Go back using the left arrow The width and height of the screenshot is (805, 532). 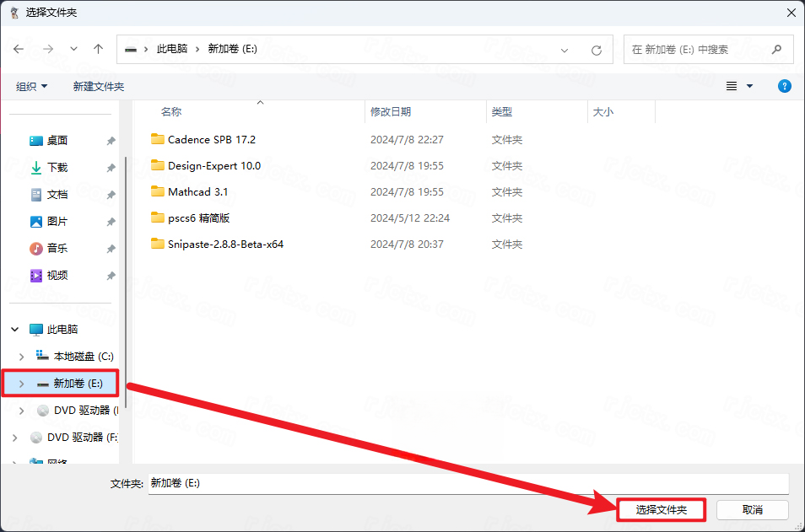tap(19, 49)
